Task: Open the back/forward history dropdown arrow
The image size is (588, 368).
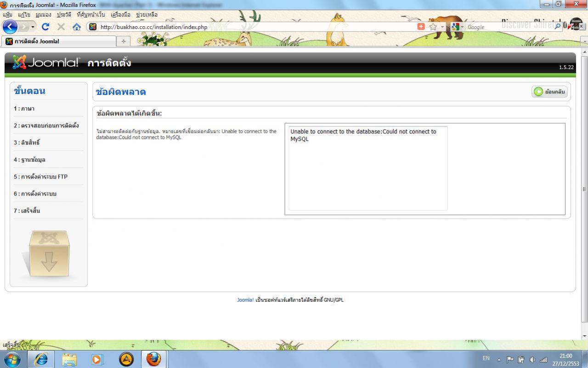Action: pyautogui.click(x=33, y=27)
